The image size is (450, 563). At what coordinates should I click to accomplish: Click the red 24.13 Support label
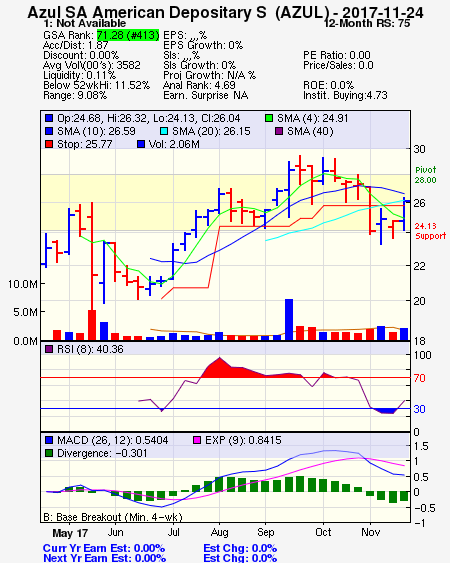point(430,231)
